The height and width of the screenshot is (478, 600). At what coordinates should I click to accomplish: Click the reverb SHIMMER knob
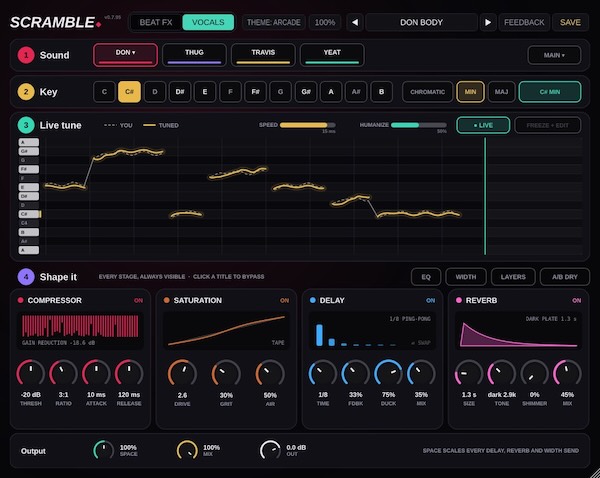click(535, 374)
